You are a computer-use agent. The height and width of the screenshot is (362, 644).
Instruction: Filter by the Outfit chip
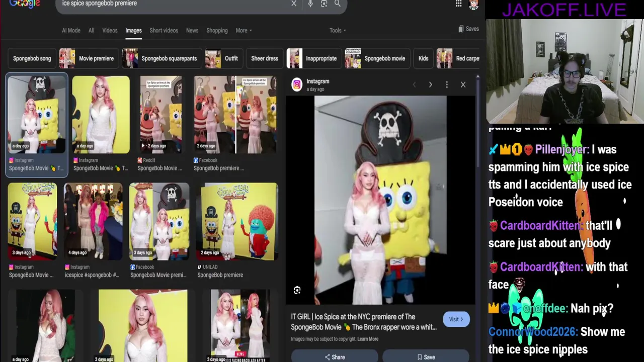[223, 58]
